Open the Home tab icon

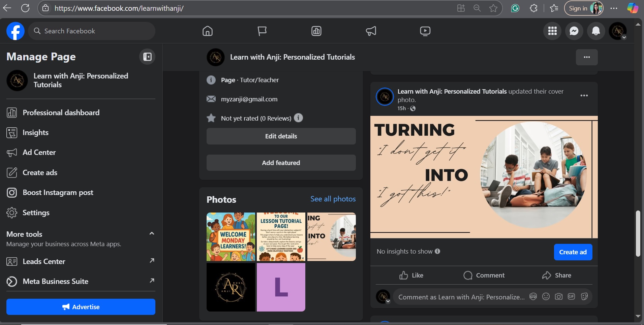point(208,31)
